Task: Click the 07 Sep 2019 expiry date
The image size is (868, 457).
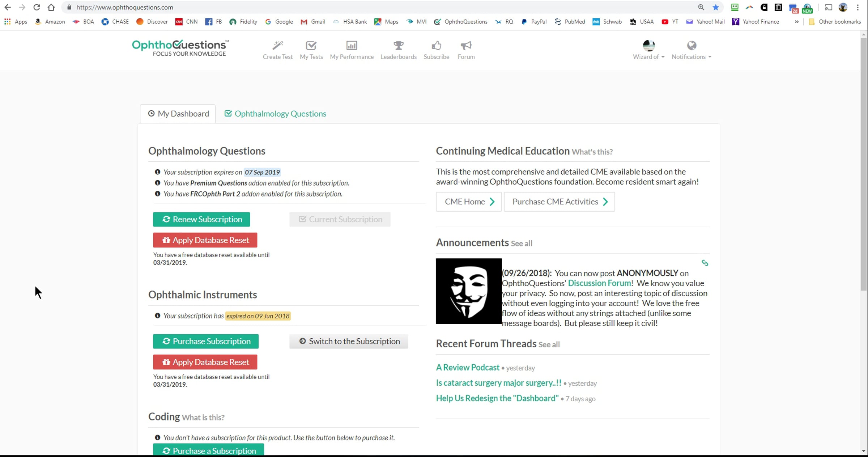Action: tap(262, 172)
